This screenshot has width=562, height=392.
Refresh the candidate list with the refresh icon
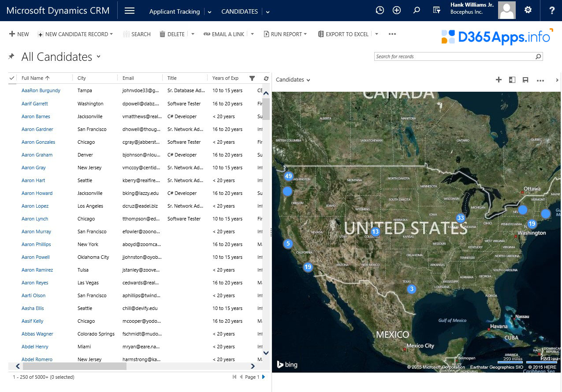pyautogui.click(x=266, y=78)
